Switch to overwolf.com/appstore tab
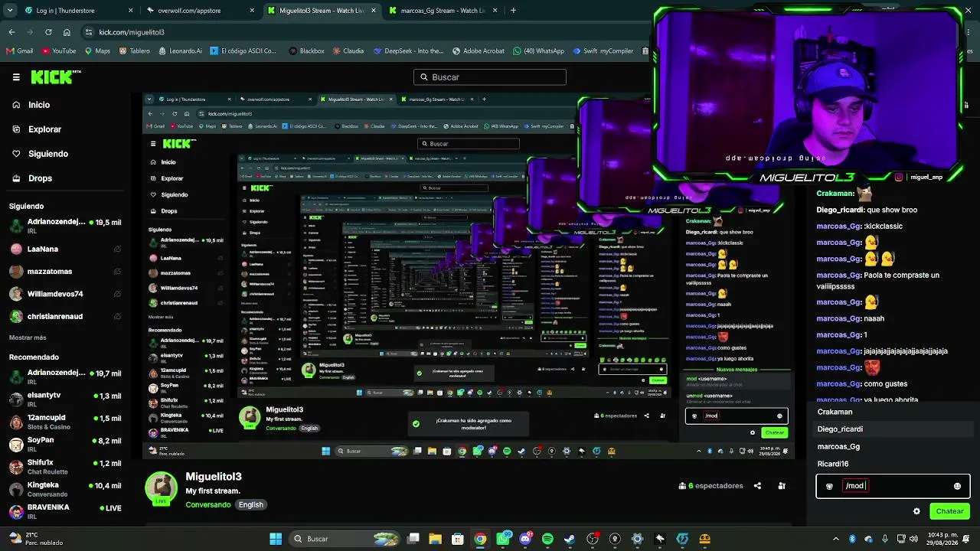980x551 pixels. [x=201, y=11]
